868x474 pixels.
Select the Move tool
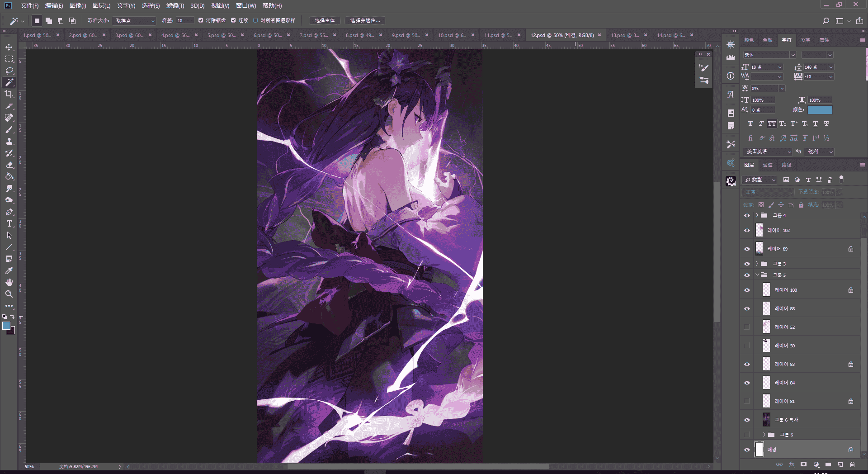pos(9,47)
